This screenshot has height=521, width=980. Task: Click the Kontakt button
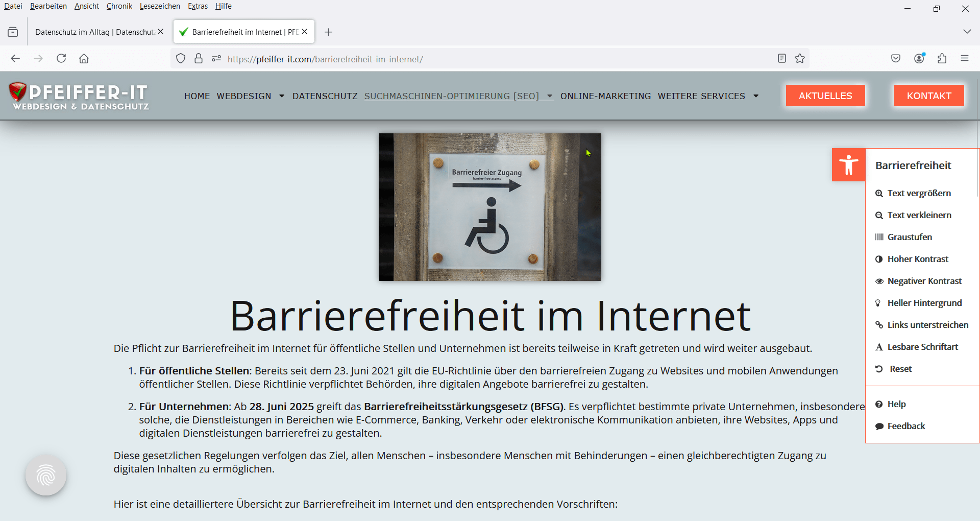click(x=928, y=96)
